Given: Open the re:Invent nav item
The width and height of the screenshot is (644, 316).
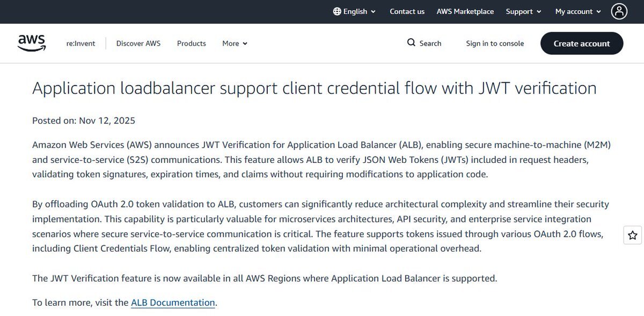Looking at the screenshot, I should click(x=80, y=44).
